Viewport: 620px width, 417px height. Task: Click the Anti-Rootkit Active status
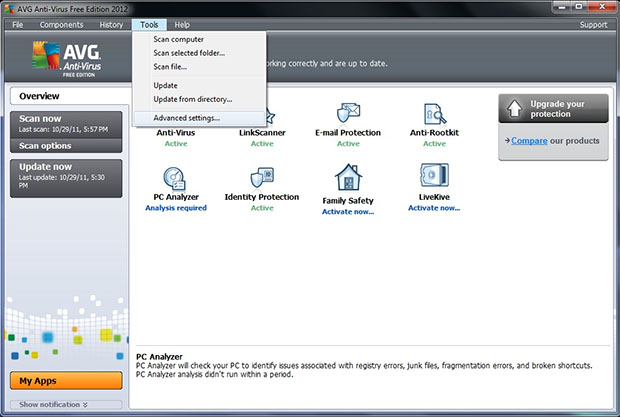(434, 143)
